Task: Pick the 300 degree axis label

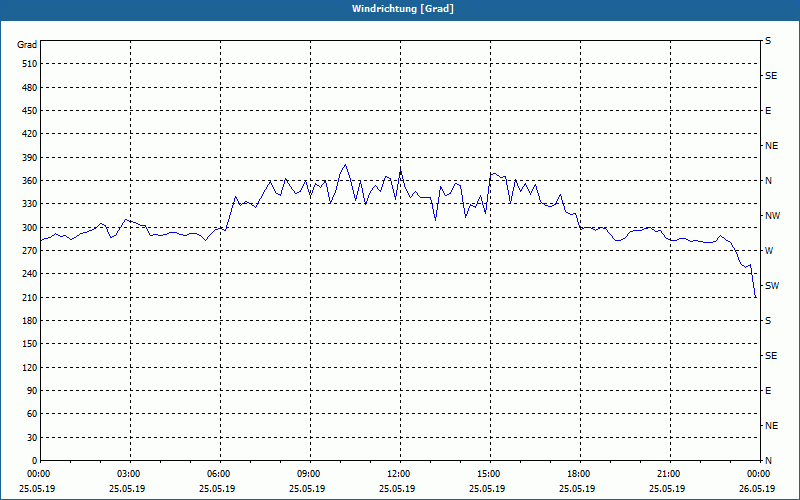Action: (x=30, y=227)
